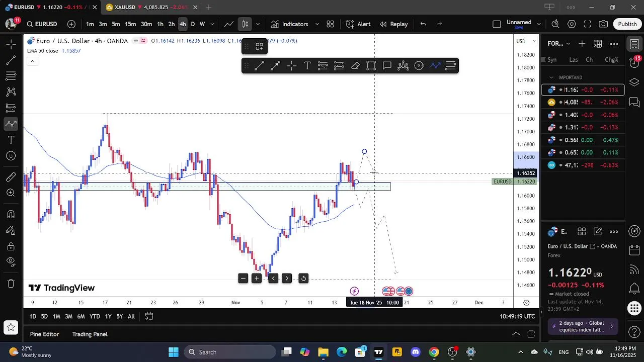
Task: Start bar Replay mode
Action: 393,24
